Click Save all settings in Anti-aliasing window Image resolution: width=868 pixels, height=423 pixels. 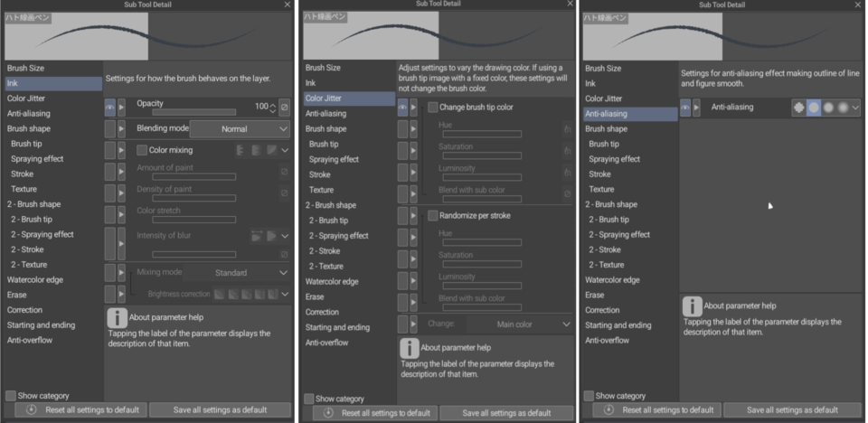click(792, 410)
